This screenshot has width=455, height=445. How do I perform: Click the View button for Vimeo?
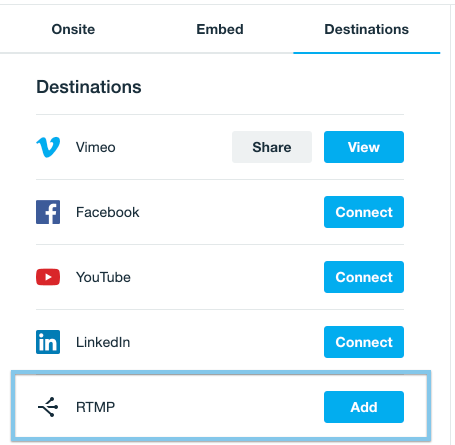point(364,147)
